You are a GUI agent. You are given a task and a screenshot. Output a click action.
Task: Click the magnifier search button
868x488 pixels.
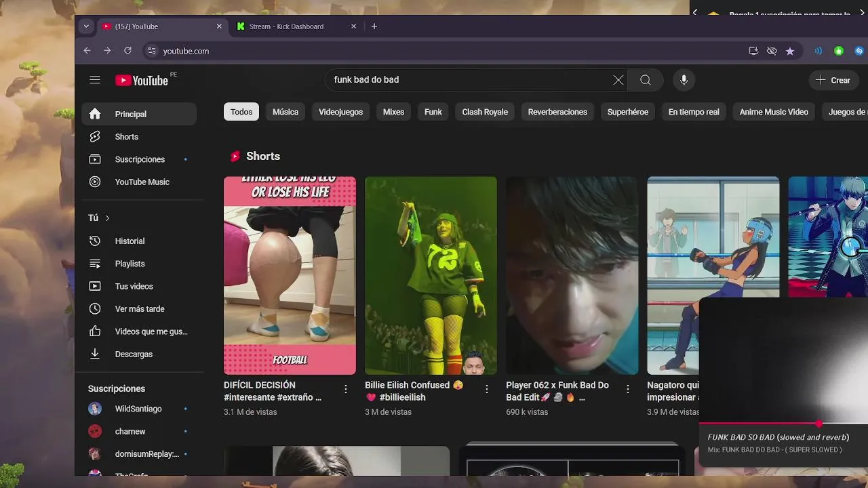tap(645, 80)
